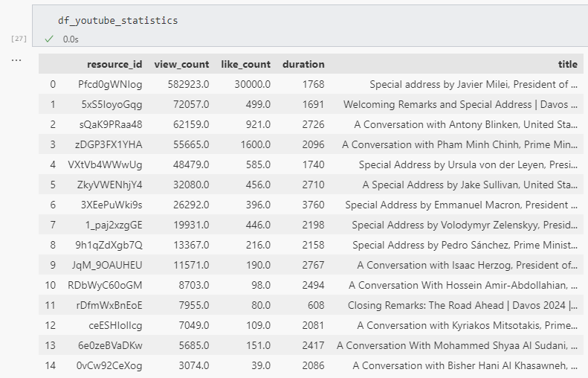Click the Bisher Hani Al Khasawneh title
Viewport: 588px width, 378px height.
(x=465, y=365)
